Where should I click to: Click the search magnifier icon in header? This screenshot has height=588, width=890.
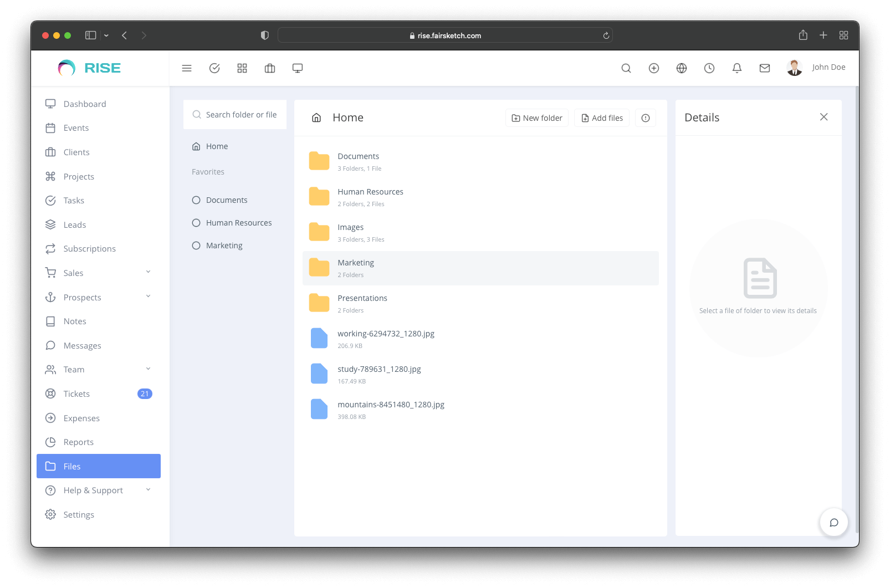pyautogui.click(x=626, y=68)
